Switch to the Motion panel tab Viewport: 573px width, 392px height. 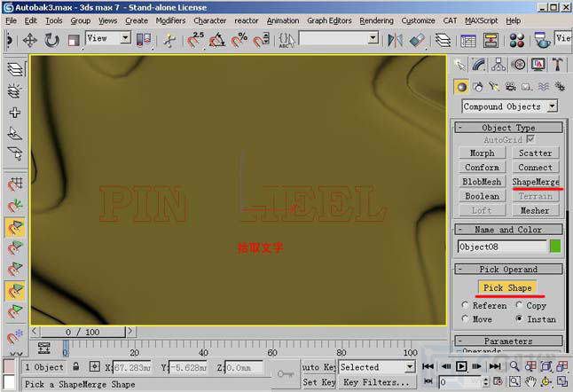(x=518, y=65)
